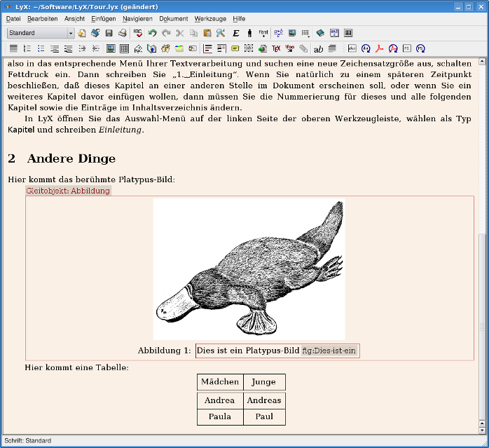Viewport: 489px width, 448px height.
Task: View PostScript output icon
Action: pyautogui.click(x=407, y=48)
